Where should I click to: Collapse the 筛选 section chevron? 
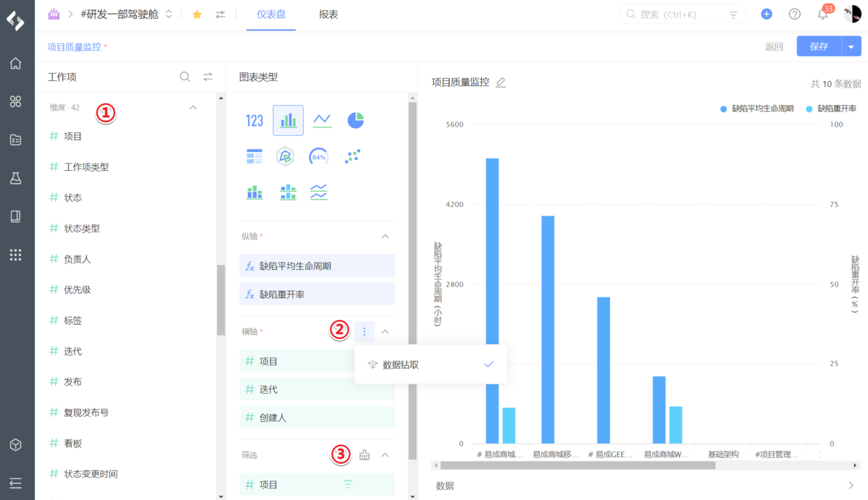(x=386, y=455)
